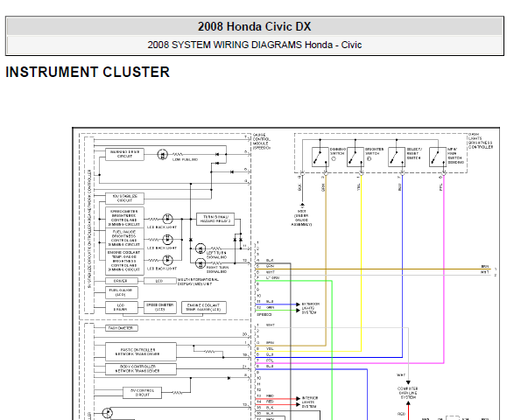Click the Turn Signal/Hazard Relay box

(215, 219)
